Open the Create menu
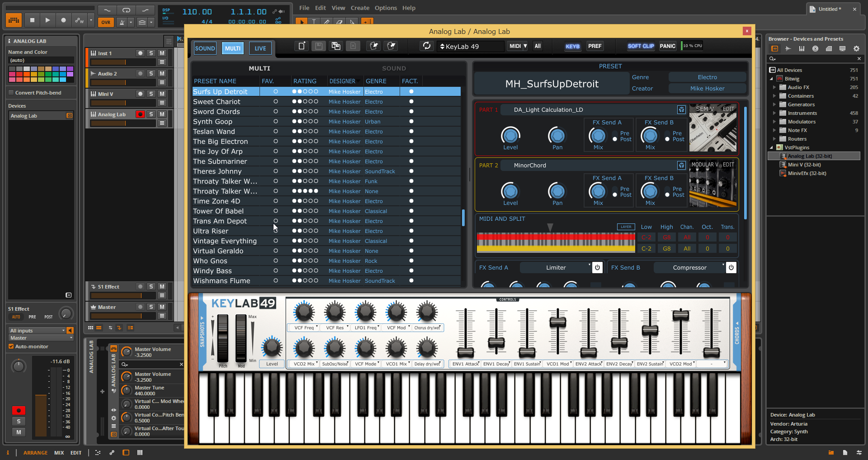Image resolution: width=868 pixels, height=460 pixels. coord(360,8)
